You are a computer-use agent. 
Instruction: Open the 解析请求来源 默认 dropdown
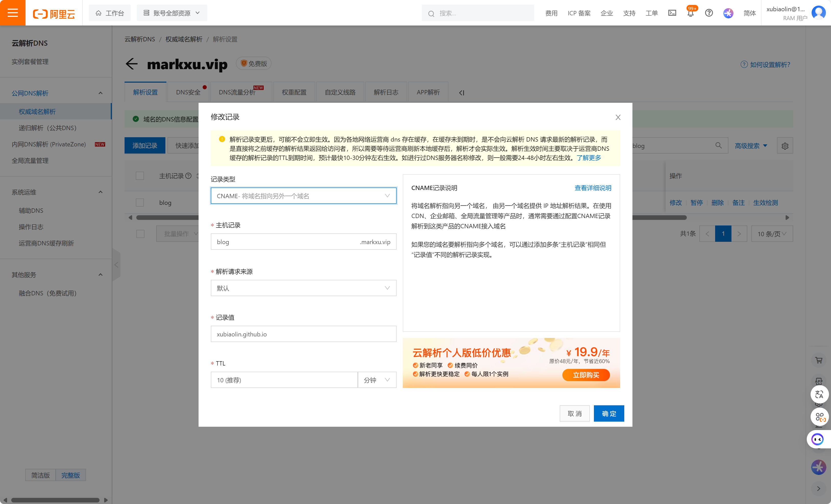point(303,288)
